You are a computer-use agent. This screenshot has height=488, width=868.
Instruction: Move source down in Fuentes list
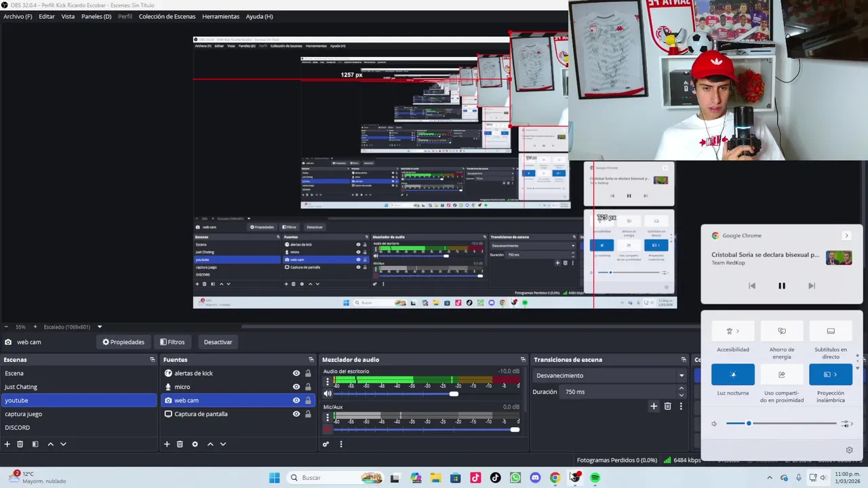223,444
